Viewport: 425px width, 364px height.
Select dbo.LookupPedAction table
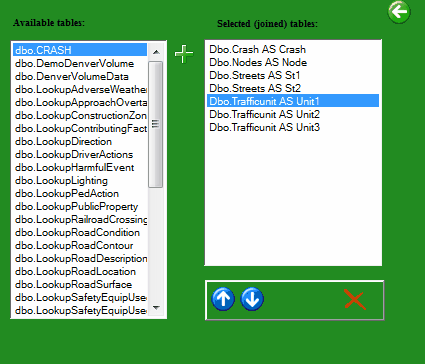tap(80, 193)
